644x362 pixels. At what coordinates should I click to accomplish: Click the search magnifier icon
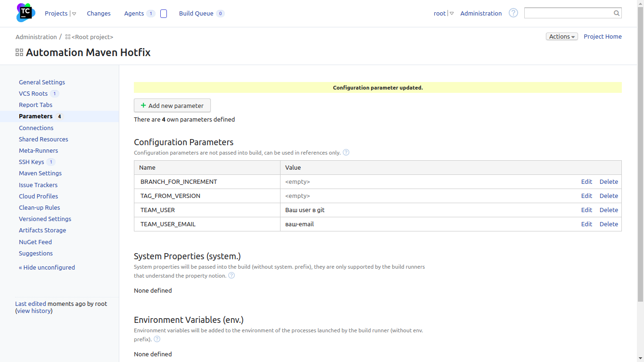(x=616, y=13)
